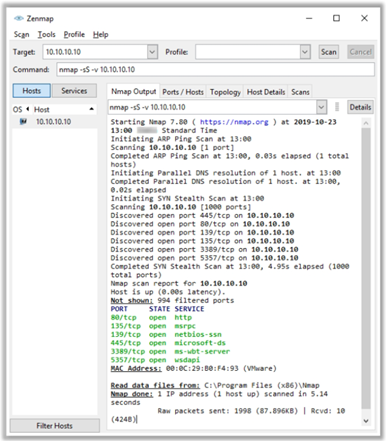The width and height of the screenshot is (386, 441).
Task: Click the '139/tcp open netbios-ssn' output line
Action: [x=166, y=334]
